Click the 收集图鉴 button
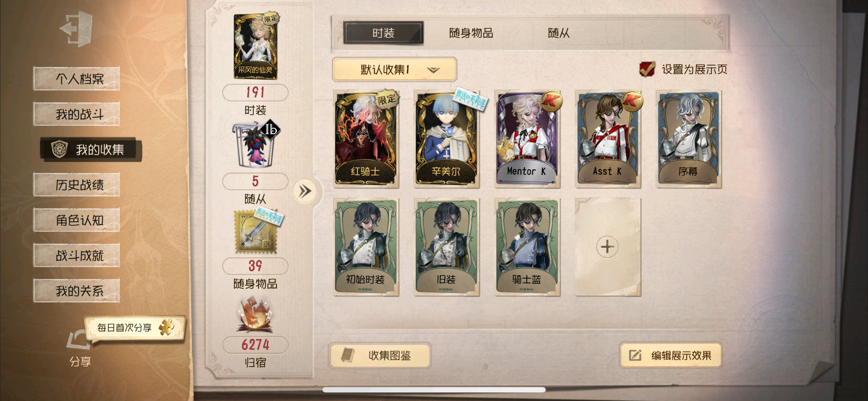The width and height of the screenshot is (868, 401). point(380,355)
